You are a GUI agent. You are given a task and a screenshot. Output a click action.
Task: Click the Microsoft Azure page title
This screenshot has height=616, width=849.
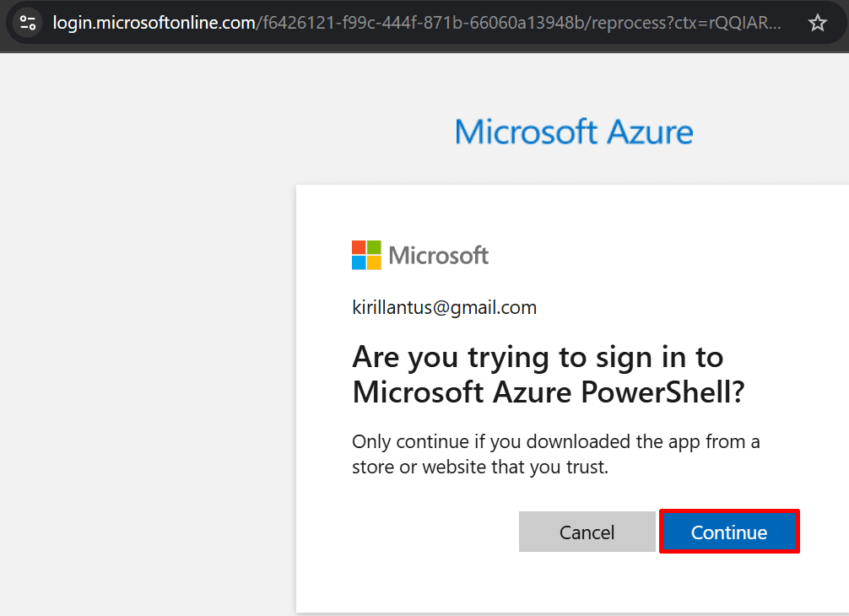[x=574, y=132]
